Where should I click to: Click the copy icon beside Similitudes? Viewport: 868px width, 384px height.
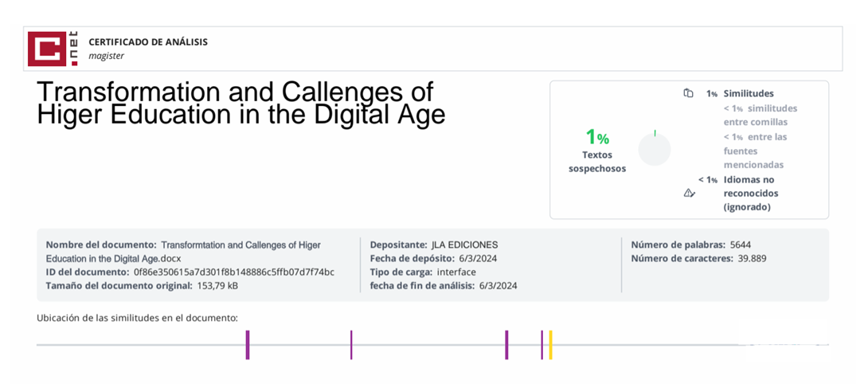click(688, 93)
